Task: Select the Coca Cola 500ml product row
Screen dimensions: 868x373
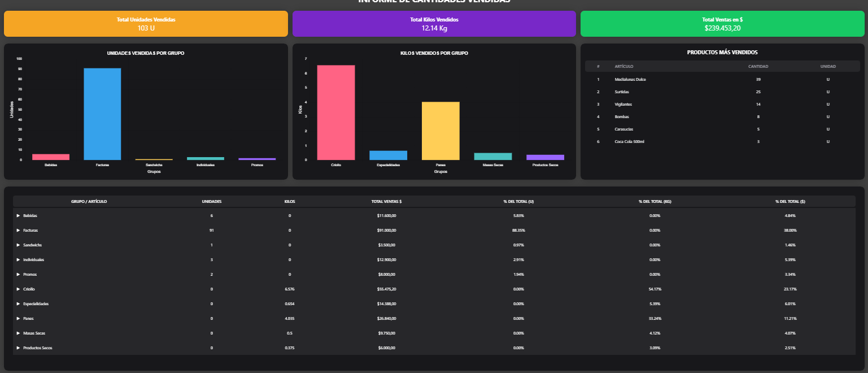Action: coord(629,142)
